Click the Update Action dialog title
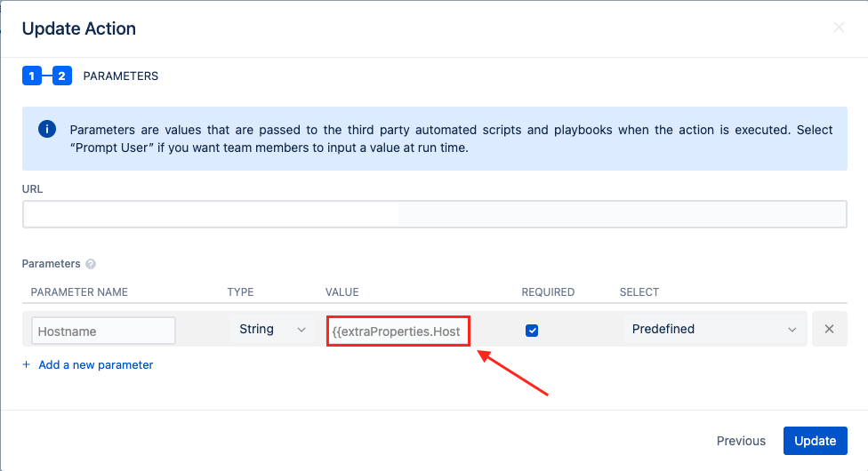 coord(79,28)
